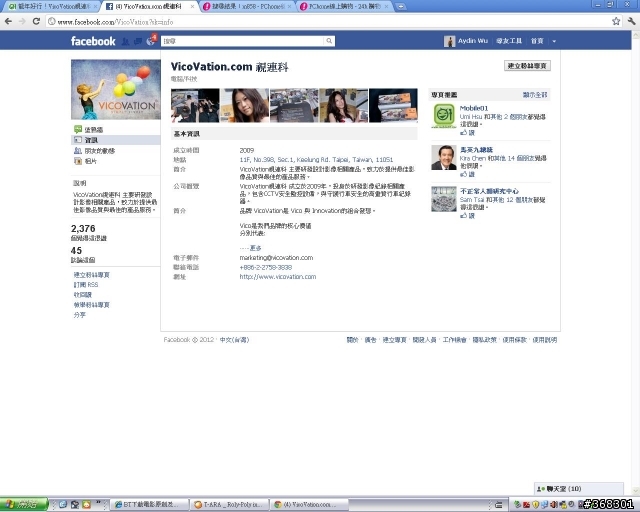Open the 塗鴉牆 wall section
This screenshot has height=512, width=640.
coord(94,129)
